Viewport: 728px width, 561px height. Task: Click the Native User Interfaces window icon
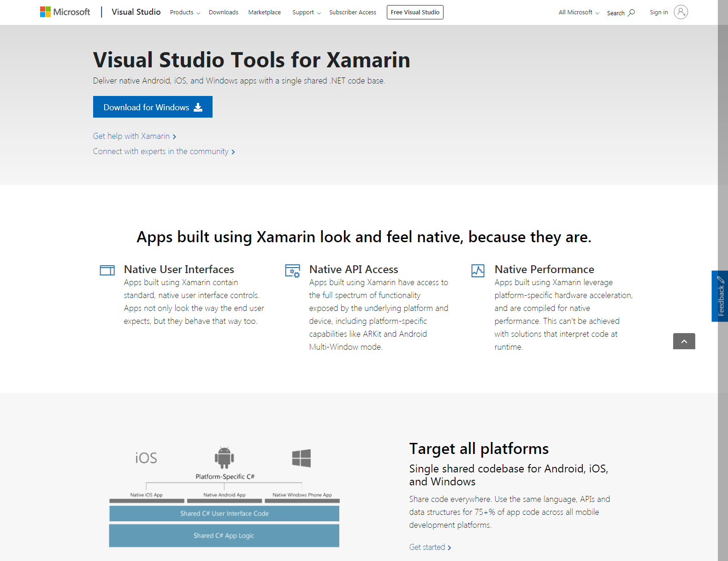pyautogui.click(x=107, y=270)
